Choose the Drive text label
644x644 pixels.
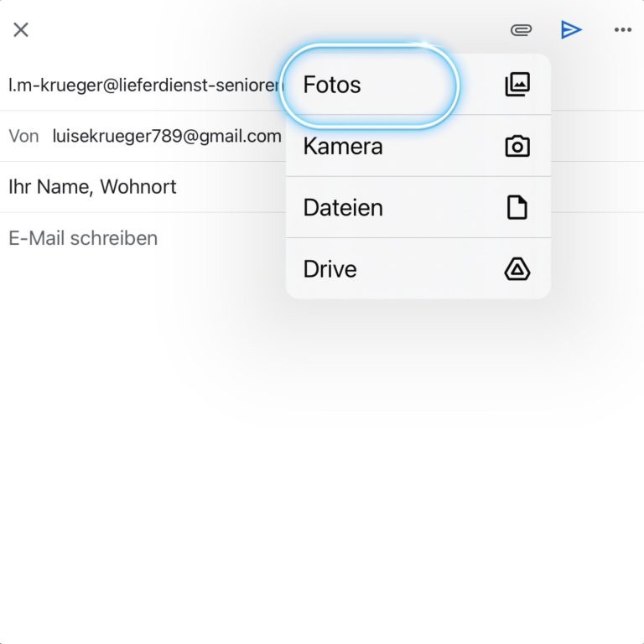point(330,269)
